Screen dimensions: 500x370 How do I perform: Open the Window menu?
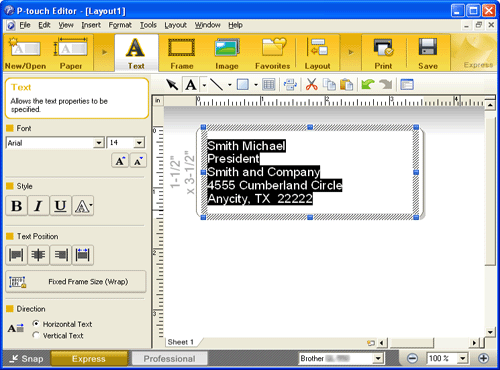coord(207,25)
